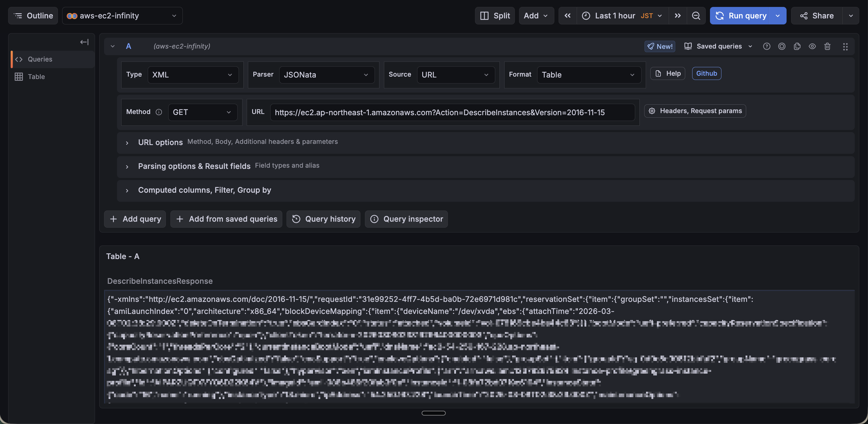
Task: Grab the query row drag handle
Action: [845, 46]
